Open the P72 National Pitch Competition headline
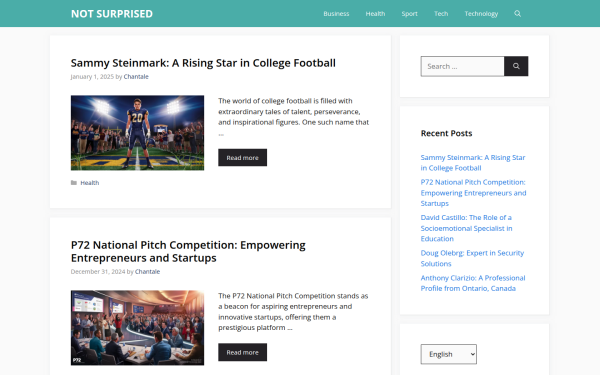Image resolution: width=600 pixels, height=375 pixels. [188, 251]
